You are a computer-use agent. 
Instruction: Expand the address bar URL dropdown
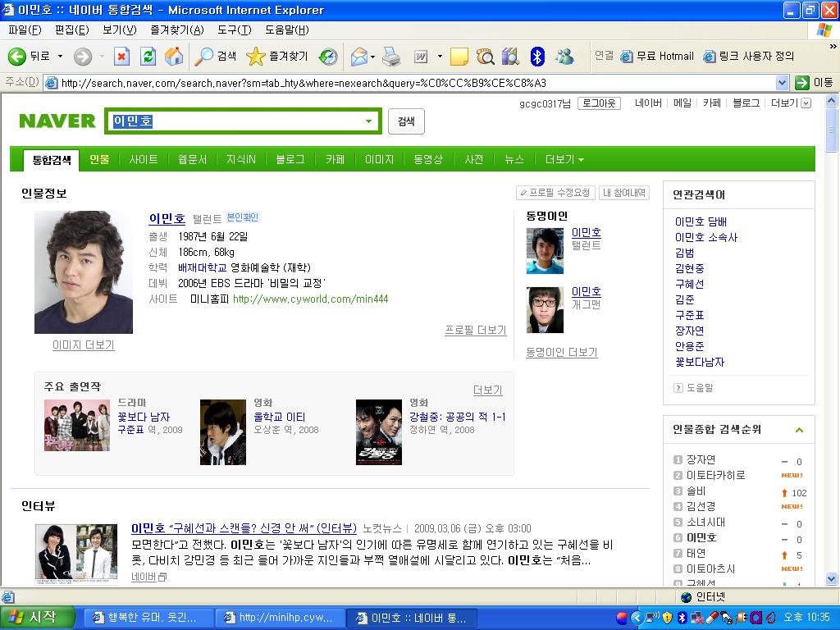point(782,82)
